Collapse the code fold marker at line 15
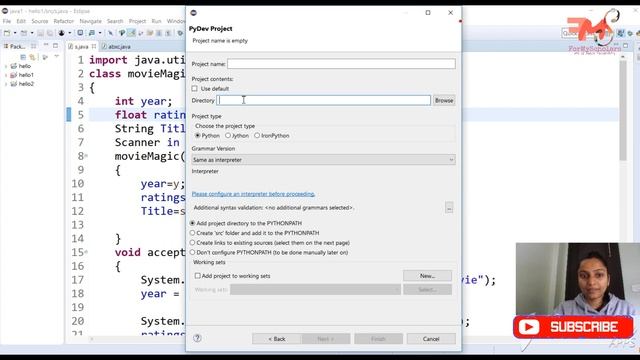 (x=87, y=252)
